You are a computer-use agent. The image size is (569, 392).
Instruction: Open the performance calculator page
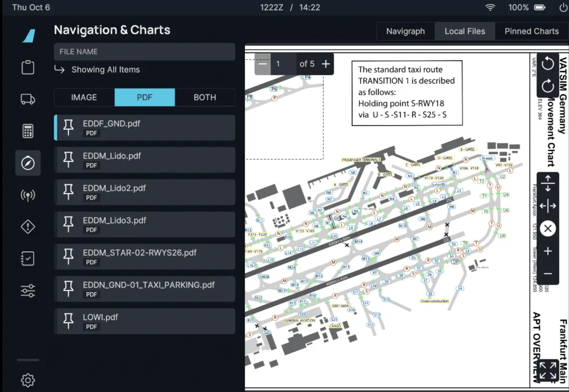(28, 131)
